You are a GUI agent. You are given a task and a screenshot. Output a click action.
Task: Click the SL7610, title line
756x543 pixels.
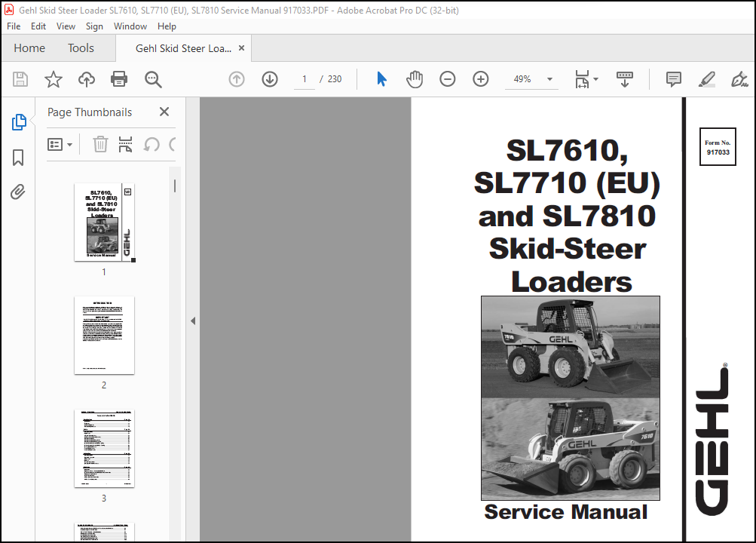pyautogui.click(x=567, y=151)
